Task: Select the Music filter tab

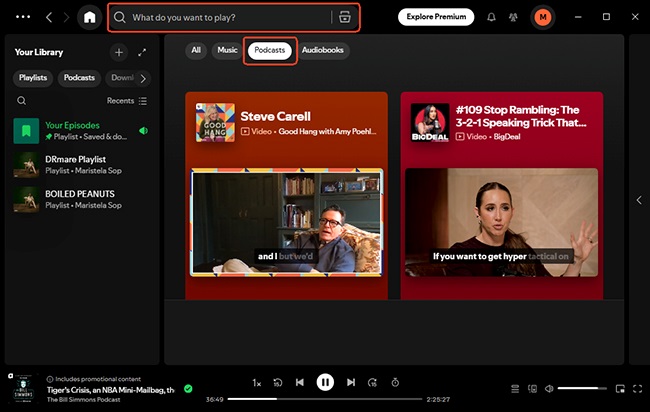Action: [227, 51]
